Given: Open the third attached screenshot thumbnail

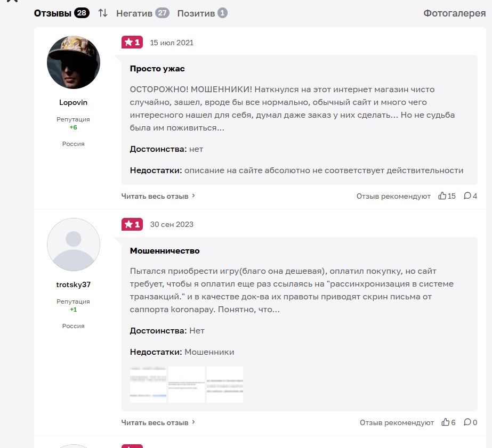Looking at the screenshot, I should point(224,385).
